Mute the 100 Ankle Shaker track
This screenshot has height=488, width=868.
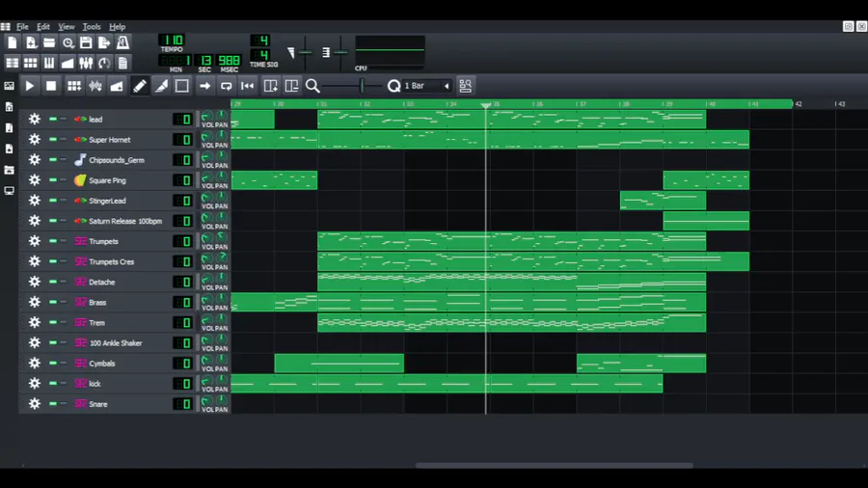tap(53, 343)
